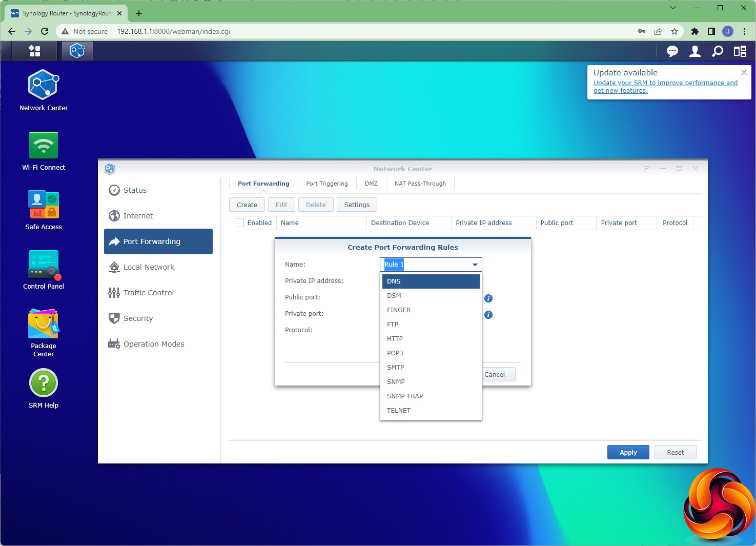Choose TELNET from the name list
This screenshot has height=546, width=756.
[x=431, y=411]
